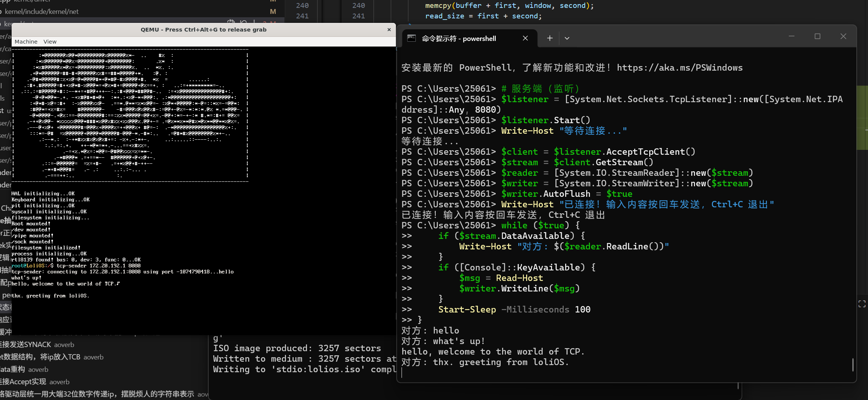
Task: Close the Windows Terminal window
Action: (x=843, y=36)
